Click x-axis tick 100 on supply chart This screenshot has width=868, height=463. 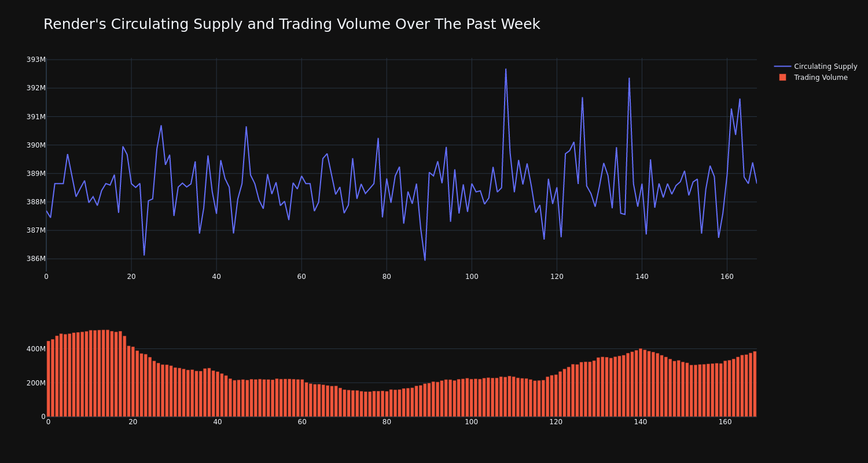click(472, 277)
